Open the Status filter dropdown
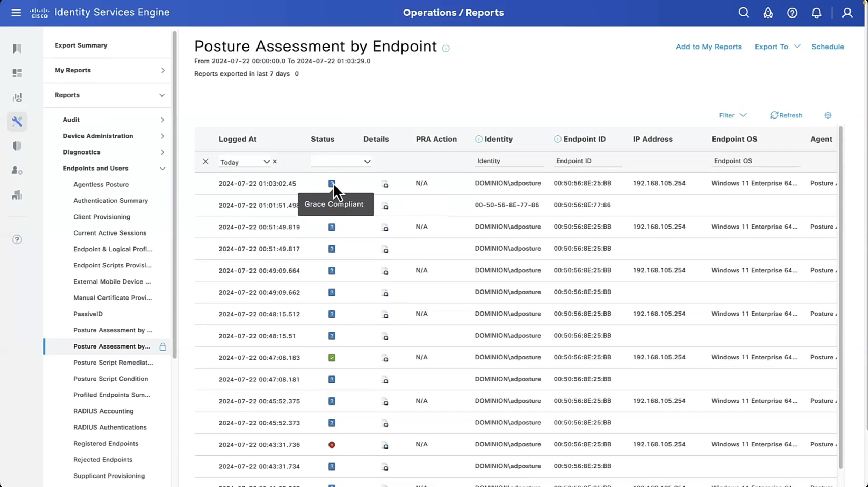Screen dimensions: 868x487 341,162
